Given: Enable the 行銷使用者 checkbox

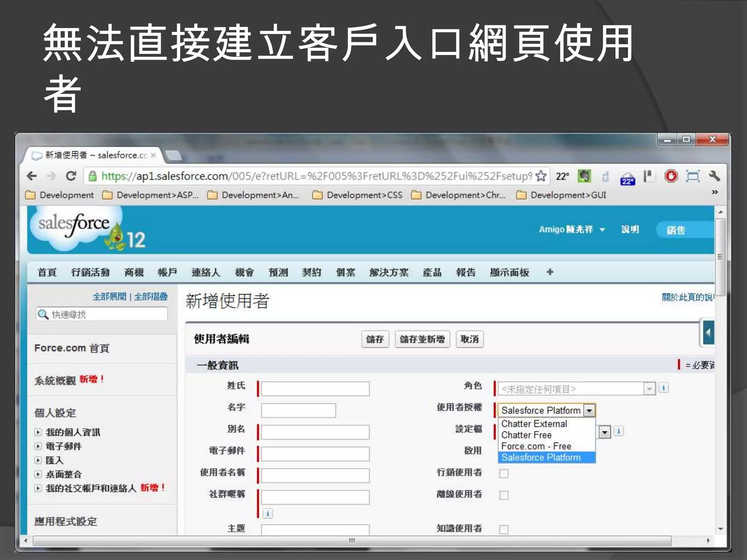Looking at the screenshot, I should (x=504, y=474).
